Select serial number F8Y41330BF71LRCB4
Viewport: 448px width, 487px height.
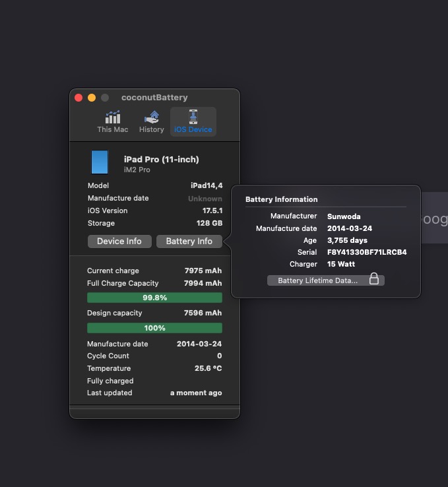pyautogui.click(x=367, y=252)
